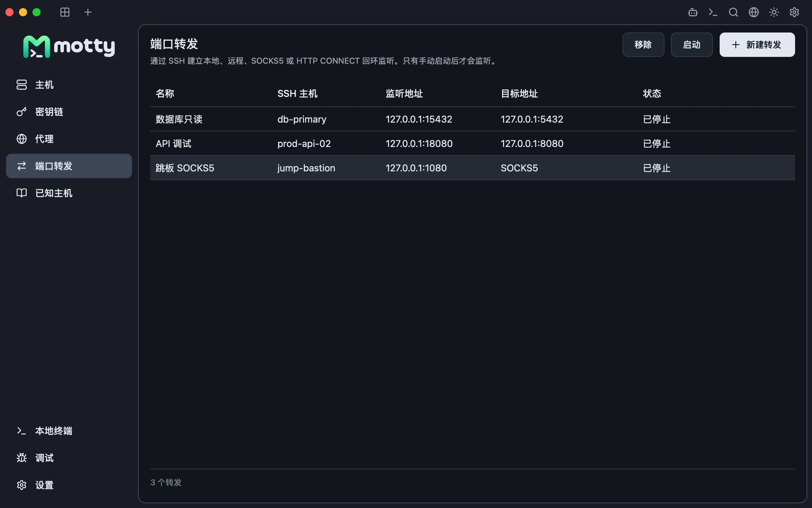Image resolution: width=812 pixels, height=508 pixels.
Task: Go to 主机 in the sidebar
Action: coord(69,85)
